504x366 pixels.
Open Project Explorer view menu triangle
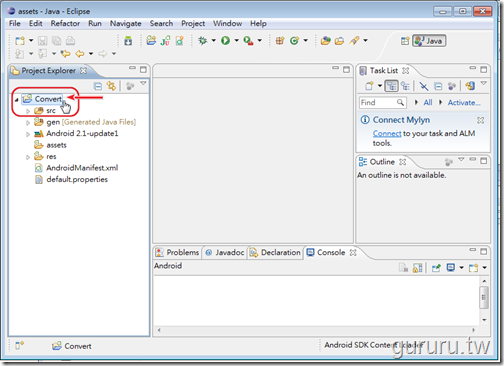coord(143,83)
